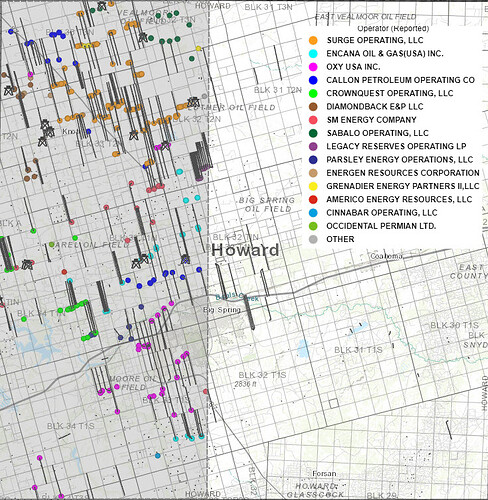Click the BIG SPRING OIL FIELD label
Viewport: 488px width, 500px height.
point(267,204)
